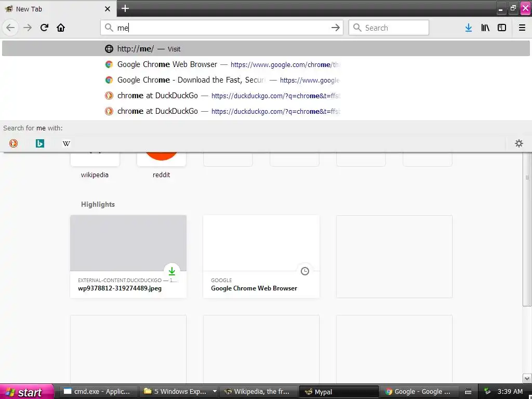Select the New Tab tab

click(x=58, y=9)
